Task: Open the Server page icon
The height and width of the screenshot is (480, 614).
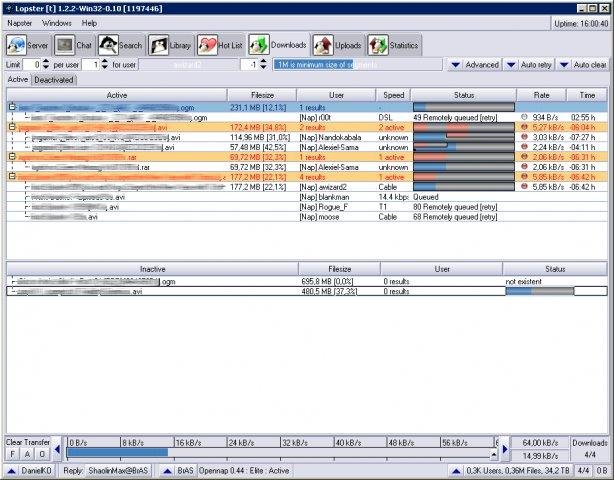Action: [16, 45]
